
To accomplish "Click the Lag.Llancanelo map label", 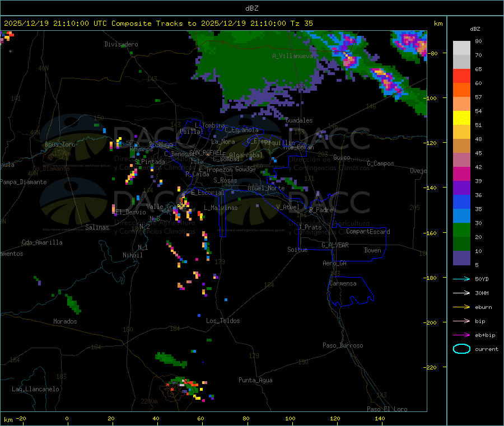I will tap(35, 389).
